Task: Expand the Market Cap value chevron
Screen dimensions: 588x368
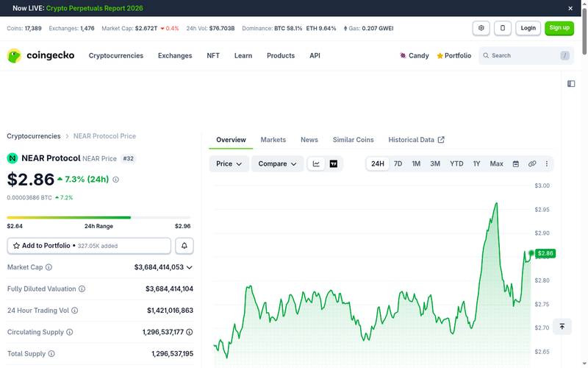Action: (190, 267)
